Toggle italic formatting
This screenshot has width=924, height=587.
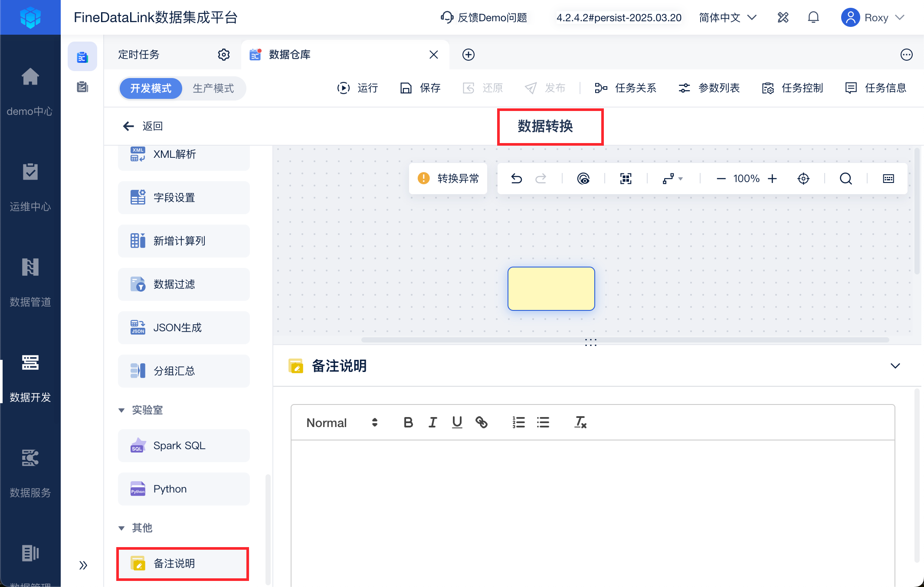433,423
